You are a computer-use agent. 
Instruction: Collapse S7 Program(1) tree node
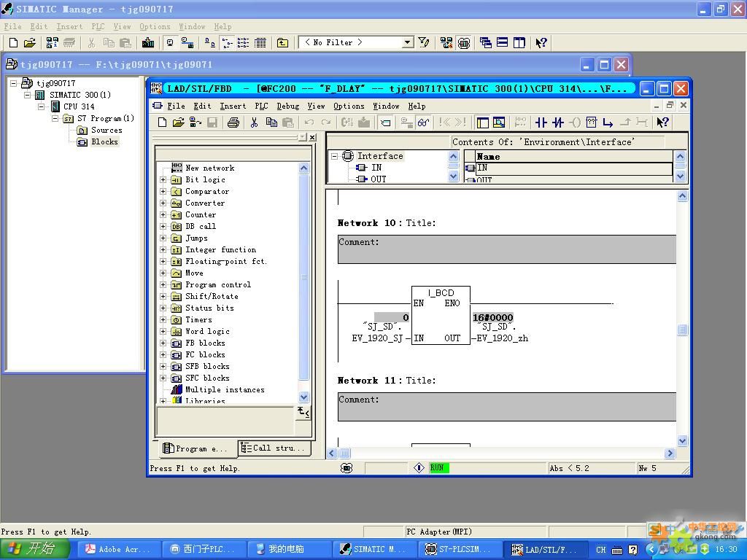coord(55,118)
